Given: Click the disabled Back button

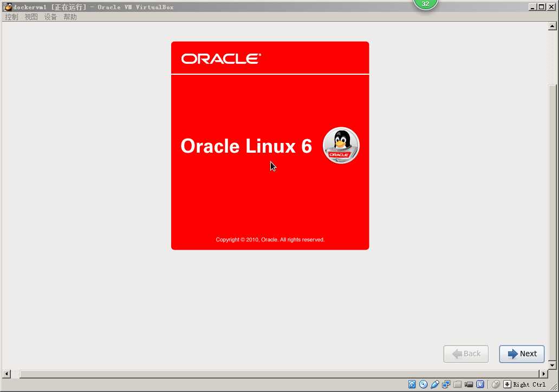Looking at the screenshot, I should (x=466, y=354).
